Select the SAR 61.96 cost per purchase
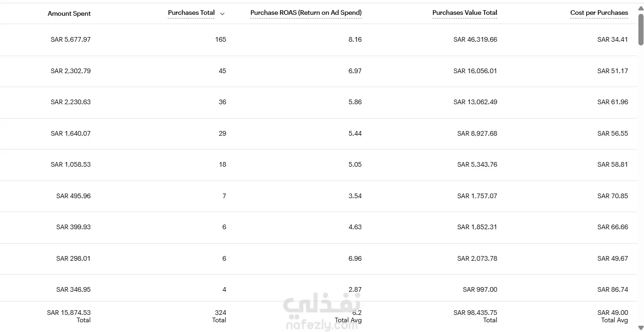The image size is (644, 332). 612,102
